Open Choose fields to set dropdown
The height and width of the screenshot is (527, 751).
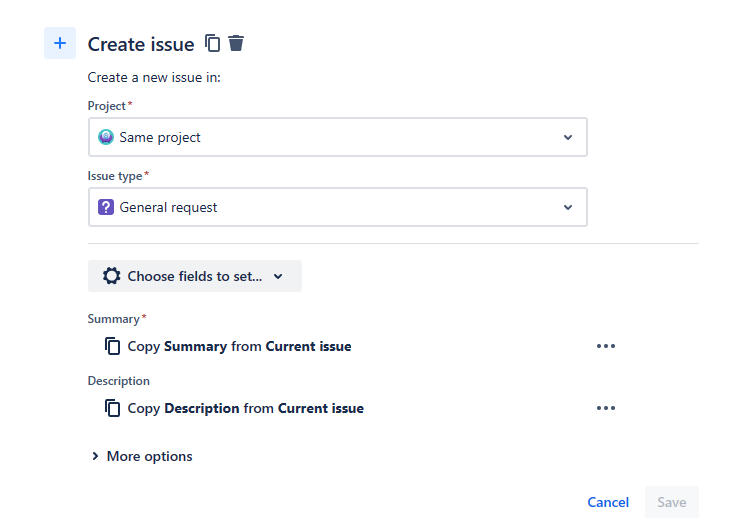tap(195, 276)
